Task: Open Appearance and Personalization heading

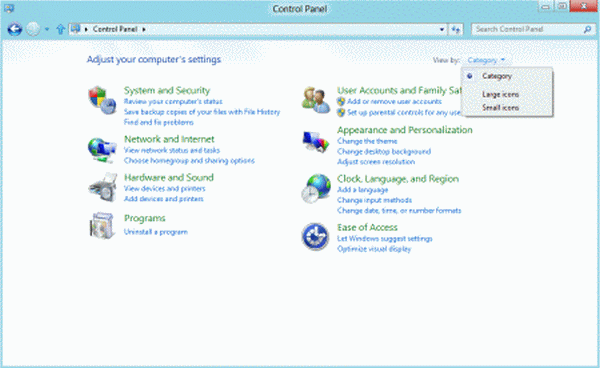Action: [x=404, y=130]
